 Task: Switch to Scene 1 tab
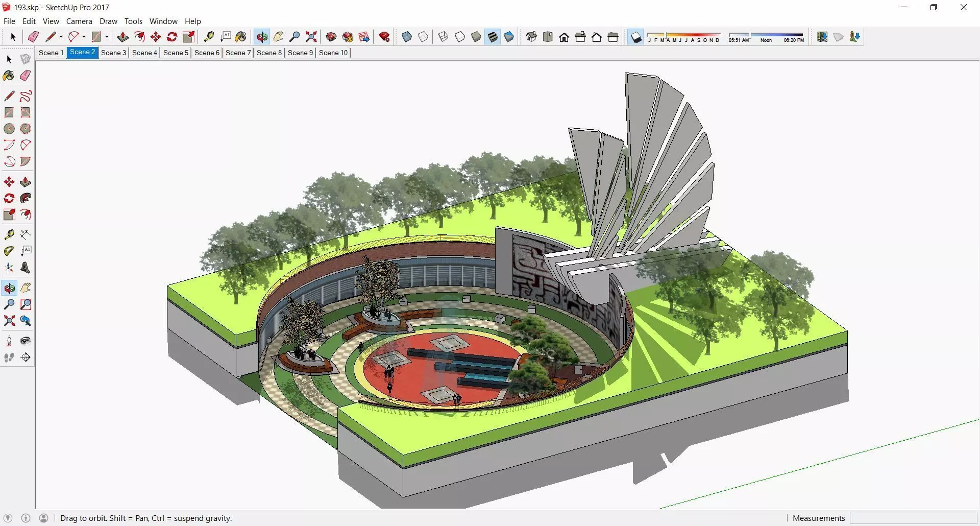pyautogui.click(x=51, y=53)
